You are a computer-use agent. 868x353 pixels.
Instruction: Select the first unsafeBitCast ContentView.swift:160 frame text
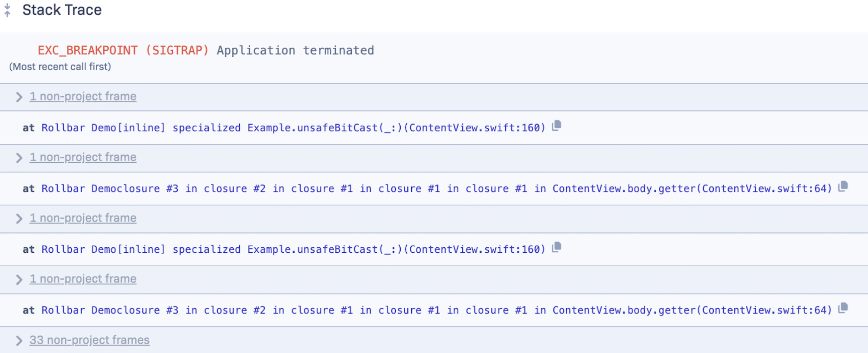[x=293, y=128]
